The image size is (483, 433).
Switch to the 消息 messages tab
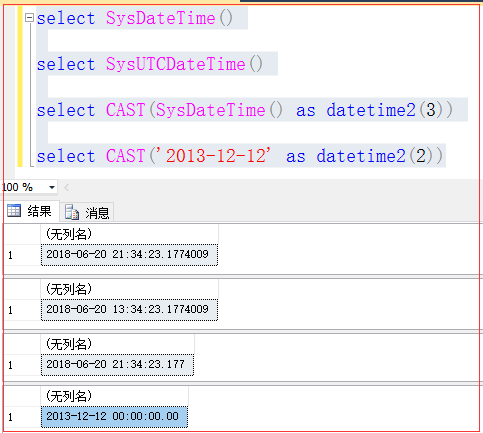click(x=87, y=212)
